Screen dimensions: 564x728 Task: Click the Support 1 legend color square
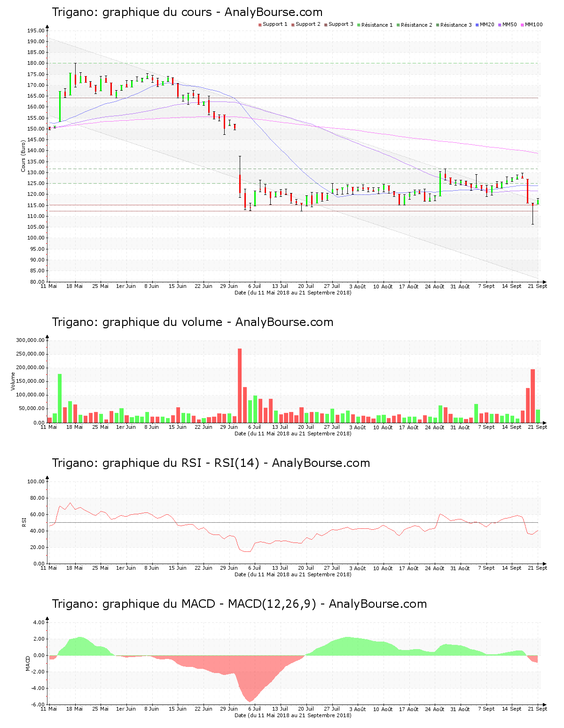(x=260, y=24)
